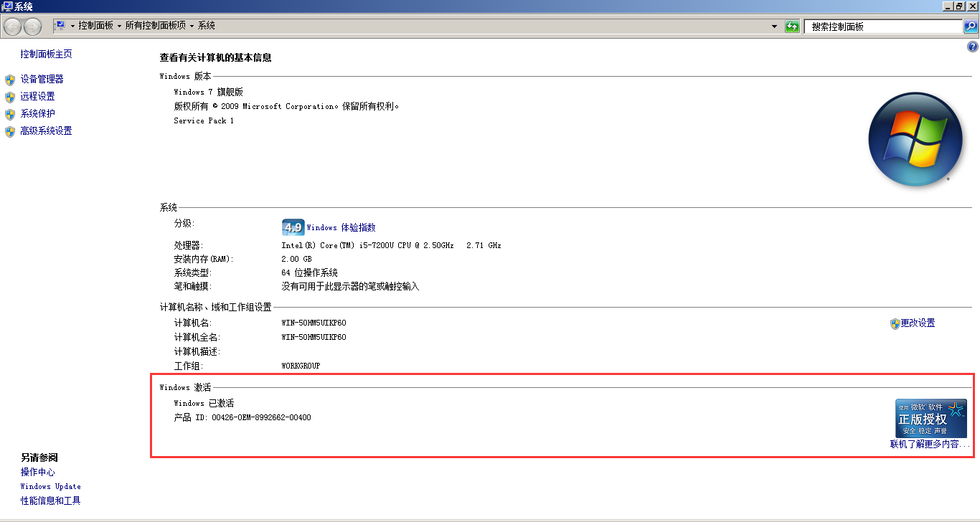
Task: Open the Windows Update link
Action: click(50, 486)
